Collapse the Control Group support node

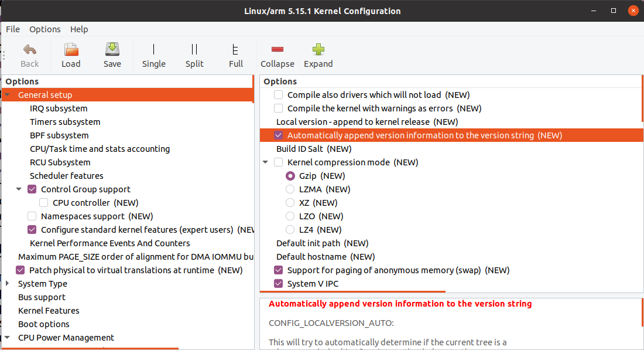coord(19,189)
